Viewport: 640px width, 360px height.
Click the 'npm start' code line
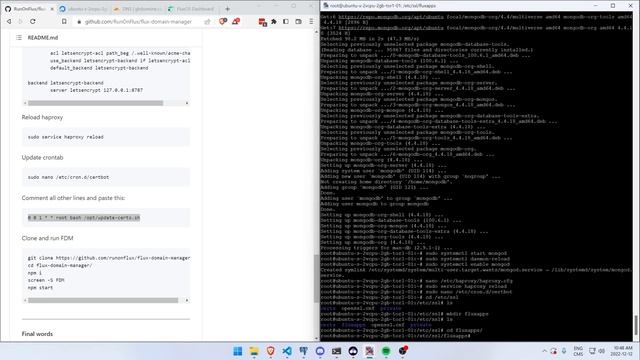tap(40, 287)
